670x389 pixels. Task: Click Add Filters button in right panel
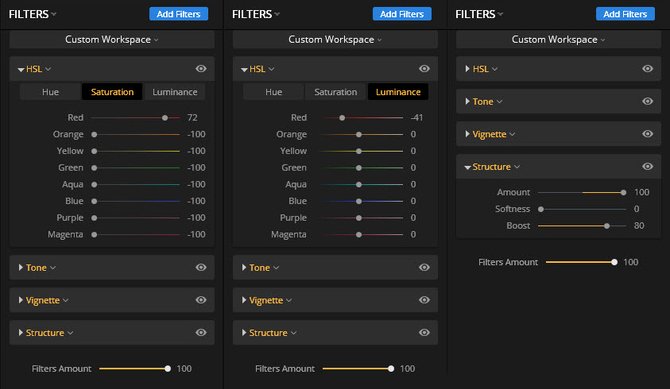(625, 14)
